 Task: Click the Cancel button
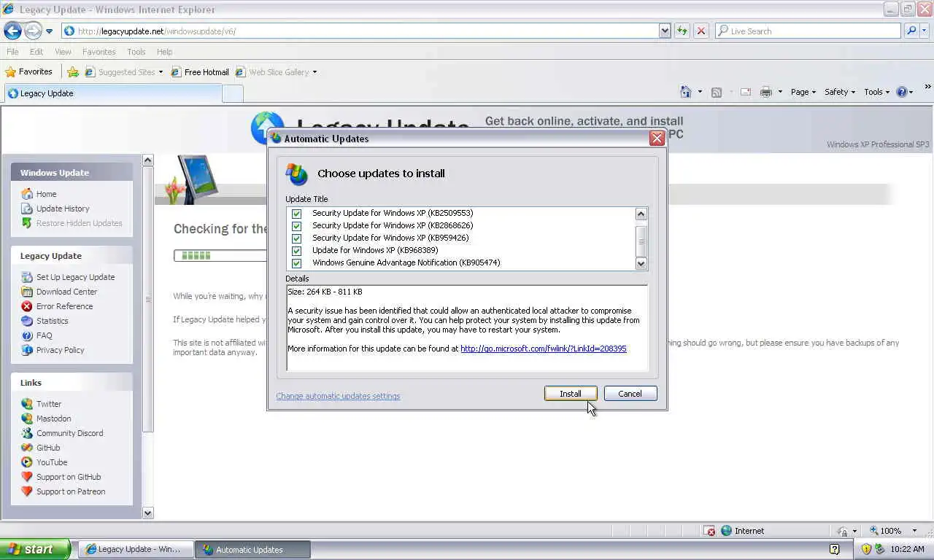630,394
